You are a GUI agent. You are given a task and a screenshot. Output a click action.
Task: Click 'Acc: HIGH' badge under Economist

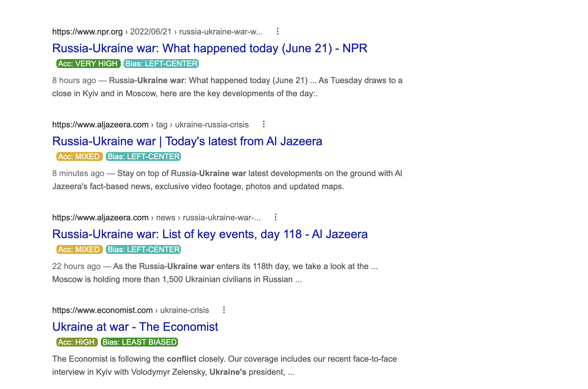(x=77, y=342)
